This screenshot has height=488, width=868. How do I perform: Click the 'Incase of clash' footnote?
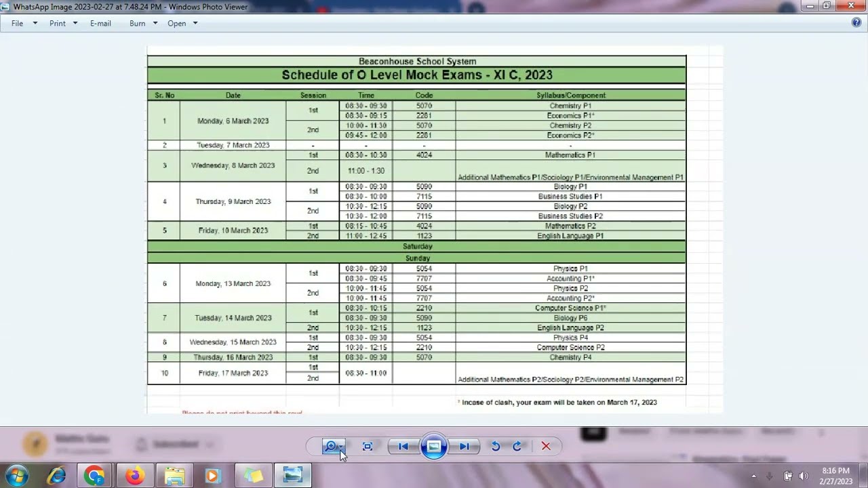pyautogui.click(x=557, y=403)
